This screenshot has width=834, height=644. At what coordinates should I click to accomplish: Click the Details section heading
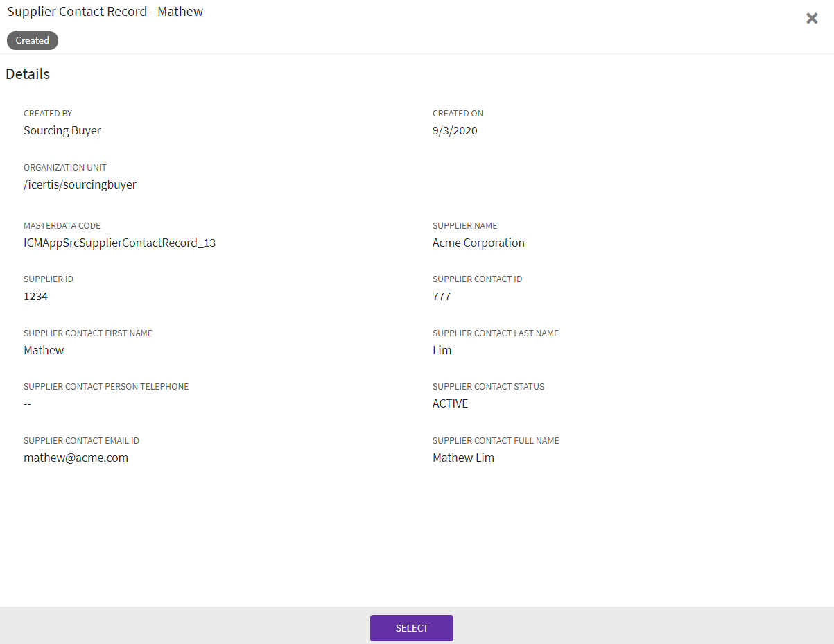(28, 74)
